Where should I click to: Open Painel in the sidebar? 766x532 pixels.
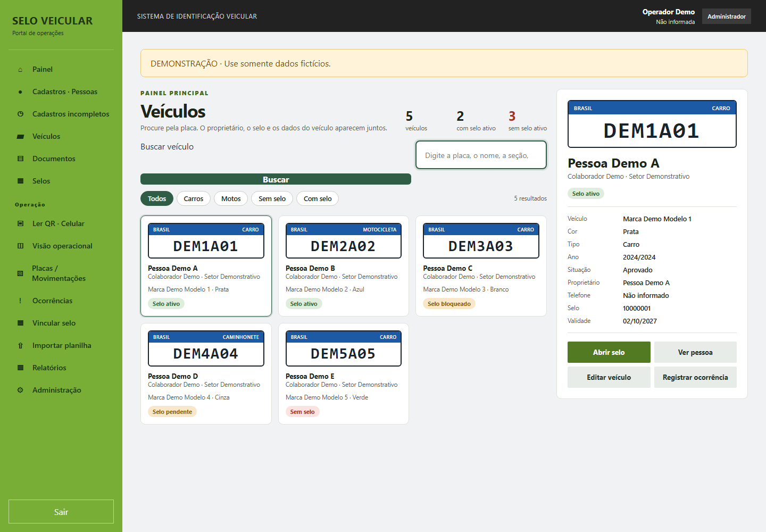point(61,70)
